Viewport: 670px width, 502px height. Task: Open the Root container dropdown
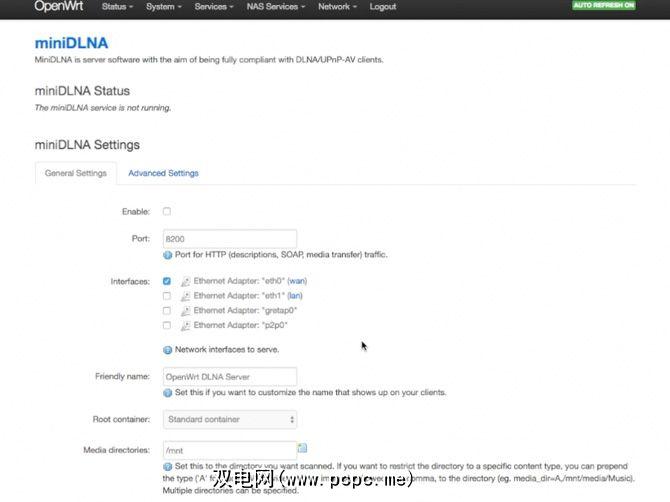click(230, 420)
